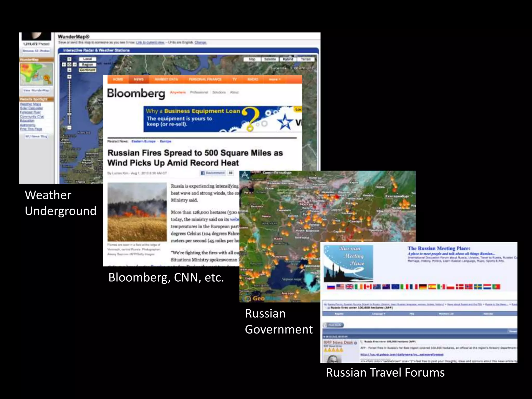
Task: Select the Canadian flag icon
Action: tap(368, 287)
